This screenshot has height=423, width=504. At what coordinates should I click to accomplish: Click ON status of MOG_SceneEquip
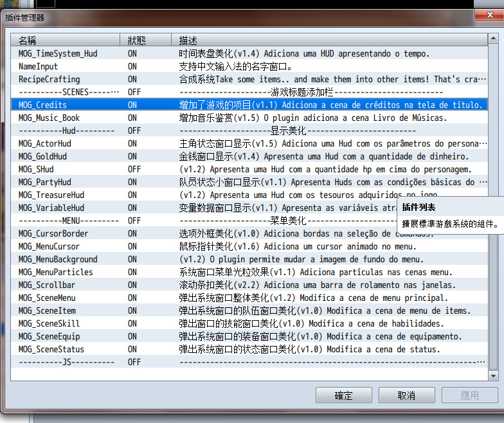click(x=132, y=336)
